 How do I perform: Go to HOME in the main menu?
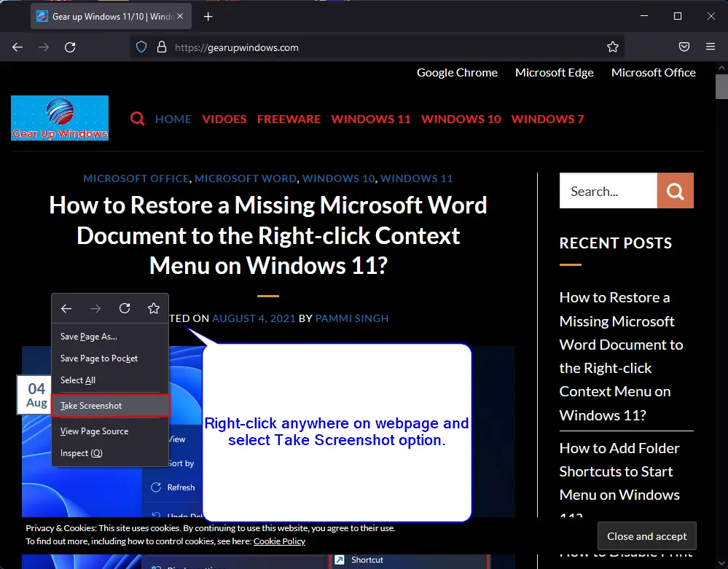(173, 119)
